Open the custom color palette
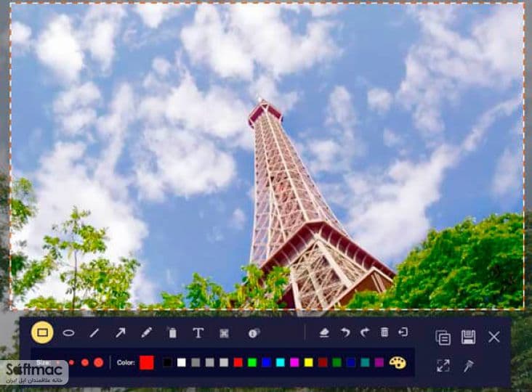 coord(398,362)
